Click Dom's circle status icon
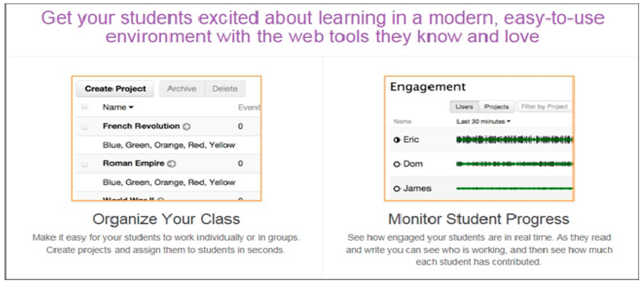Viewport: 644px width, 284px height. tap(396, 164)
